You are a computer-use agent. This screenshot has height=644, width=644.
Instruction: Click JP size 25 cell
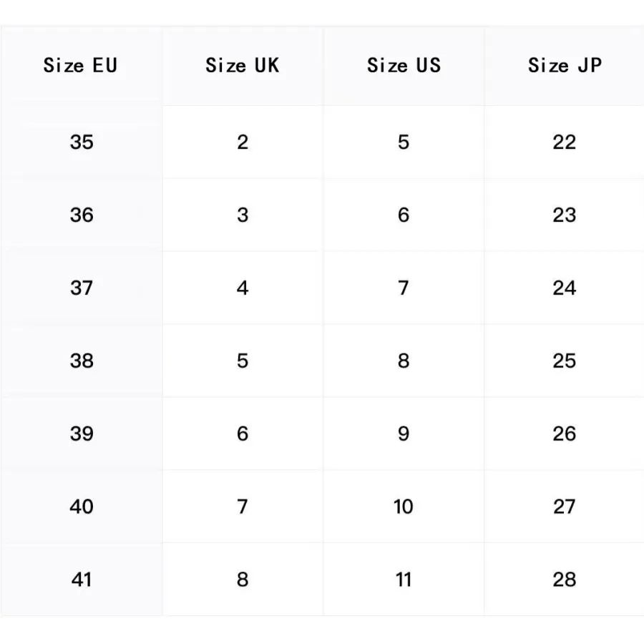(564, 361)
